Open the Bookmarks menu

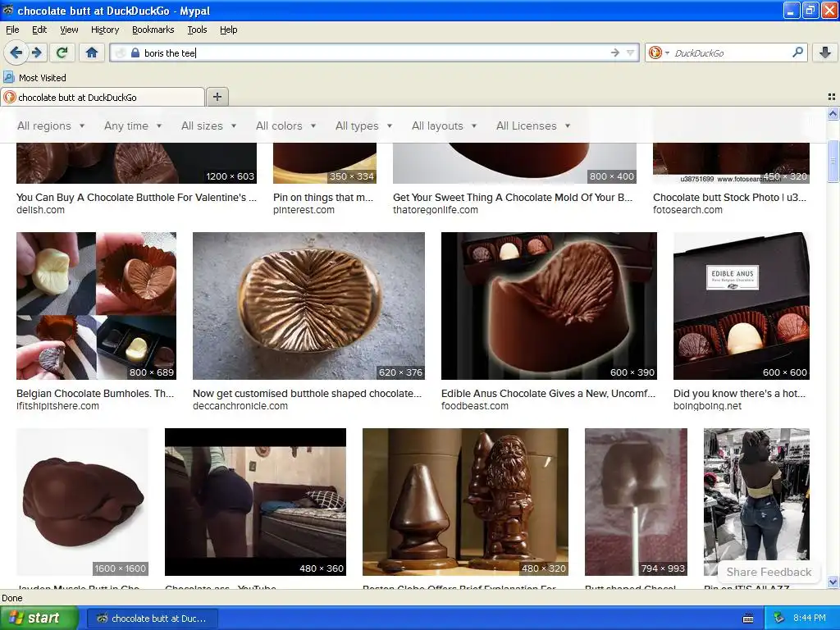click(153, 30)
